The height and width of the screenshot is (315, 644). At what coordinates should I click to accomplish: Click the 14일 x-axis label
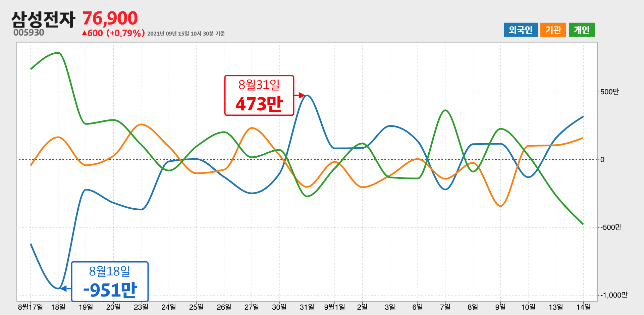583,307
